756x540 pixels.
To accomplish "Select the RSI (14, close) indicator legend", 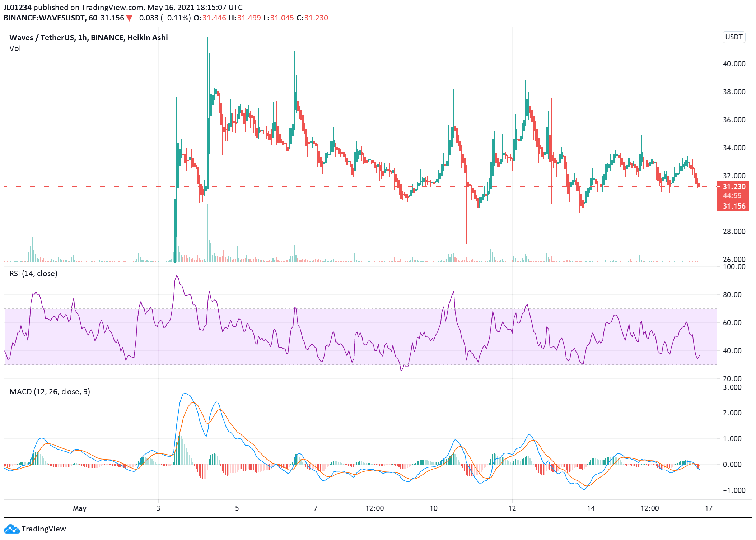I will [x=33, y=274].
